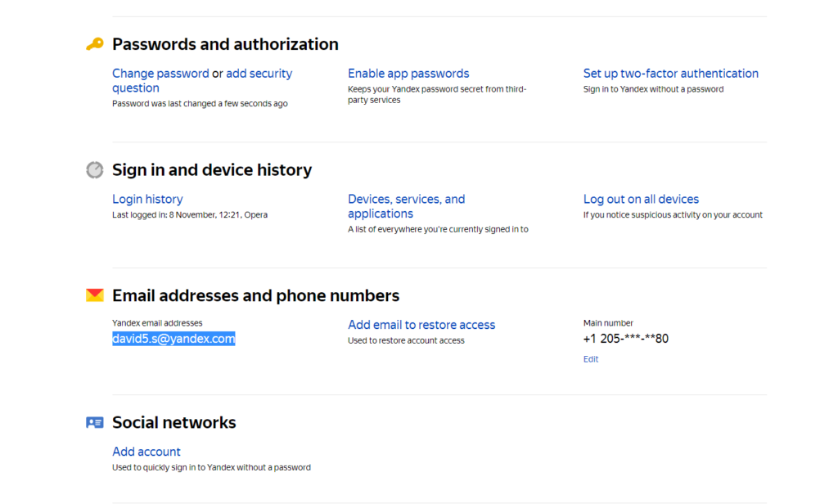
Task: Click 'Sign in to Yandex without a password' text
Action: point(653,89)
